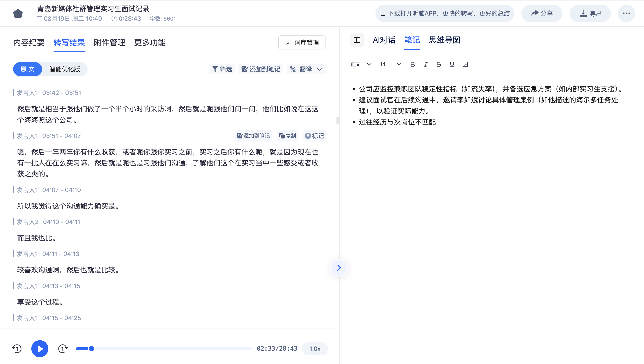This screenshot has height=364, width=644.
Task: Open the 思维导图 tab
Action: (x=444, y=40)
